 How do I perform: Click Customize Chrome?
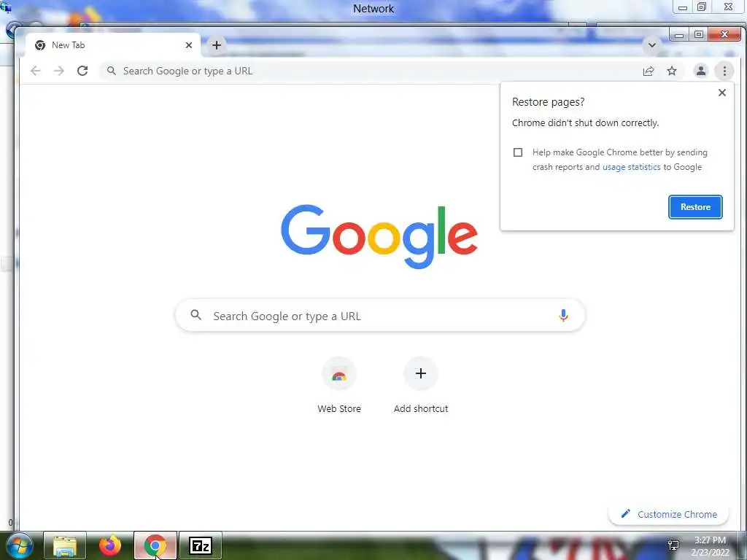coord(669,514)
